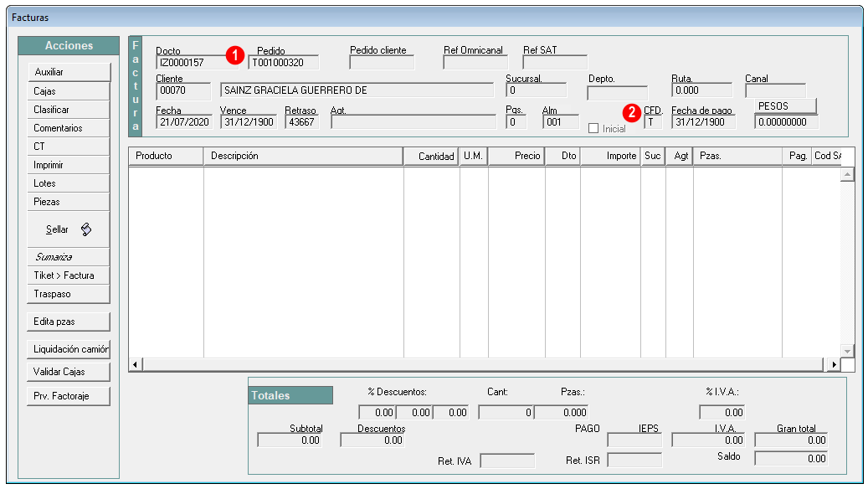Run the Sumariza function

[67, 256]
